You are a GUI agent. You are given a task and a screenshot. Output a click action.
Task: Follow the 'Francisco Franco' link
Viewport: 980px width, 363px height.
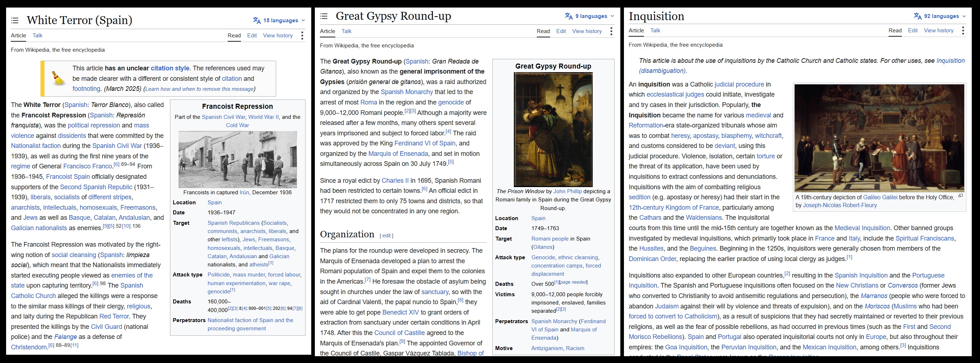tap(87, 167)
